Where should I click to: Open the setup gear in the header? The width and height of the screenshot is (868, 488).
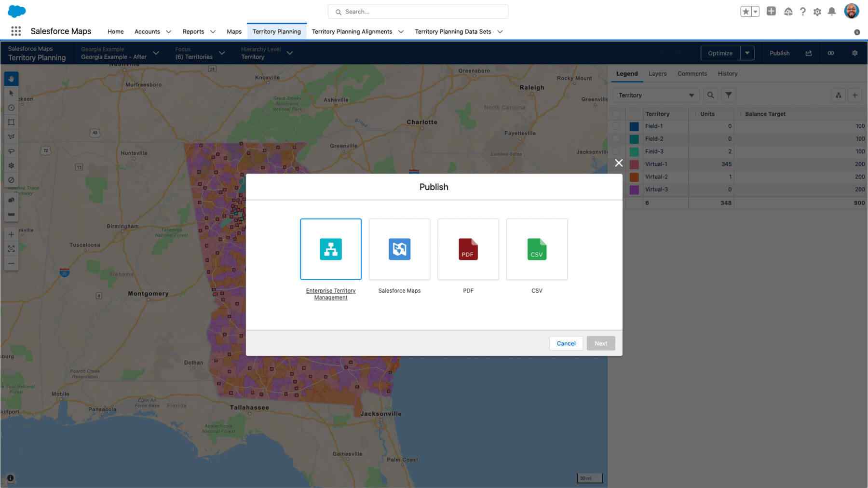817,12
